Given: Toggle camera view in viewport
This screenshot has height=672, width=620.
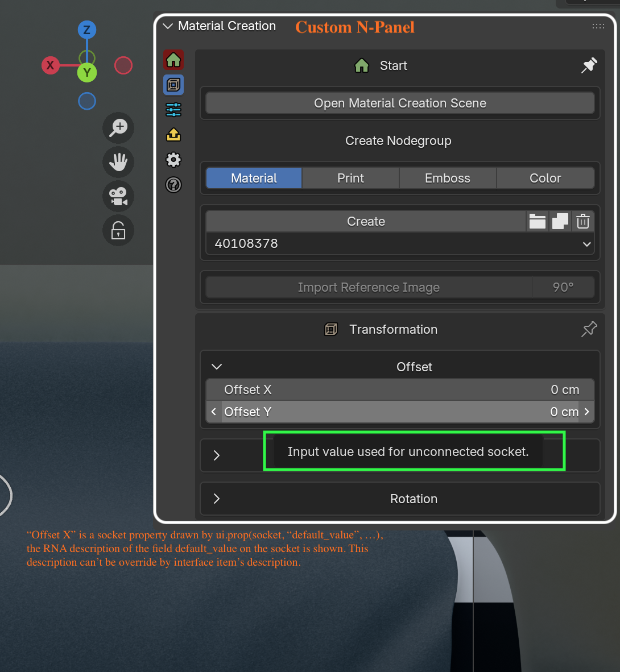Looking at the screenshot, I should pos(118,196).
